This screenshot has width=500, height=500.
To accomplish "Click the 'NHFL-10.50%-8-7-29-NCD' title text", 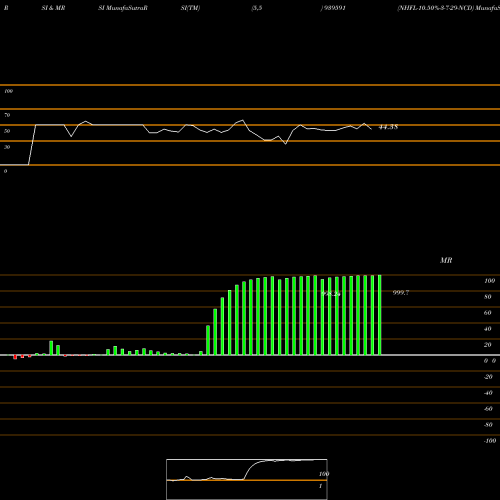I will pos(435,8).
